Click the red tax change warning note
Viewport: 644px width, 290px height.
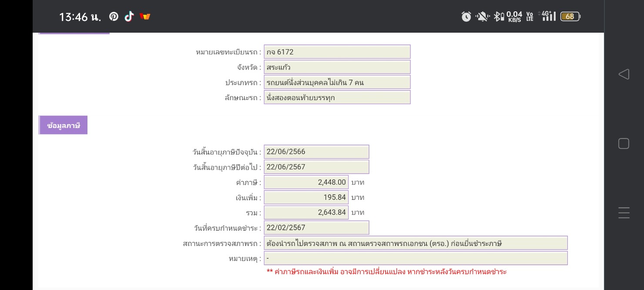pos(387,272)
